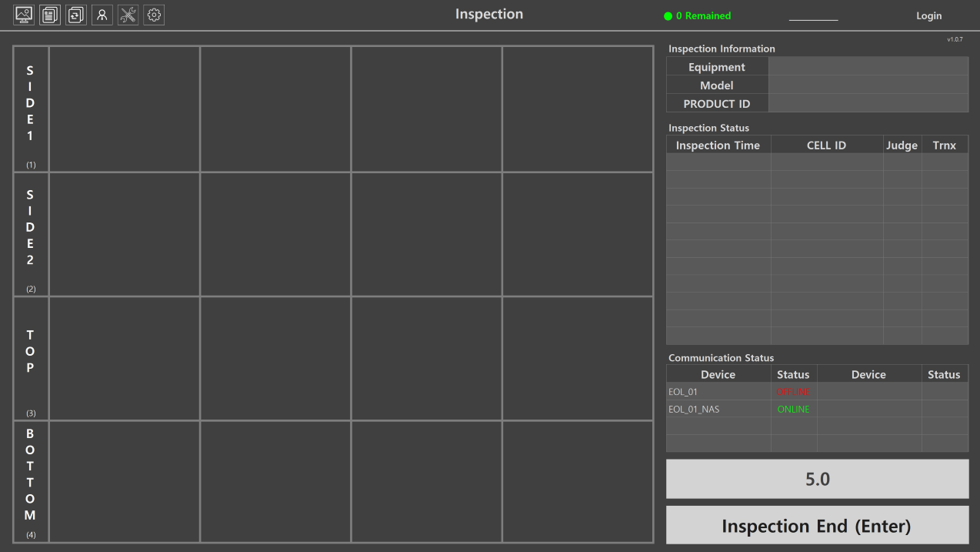Viewport: 980px width, 552px height.
Task: Select the SIDE1 row label
Action: coord(31,109)
